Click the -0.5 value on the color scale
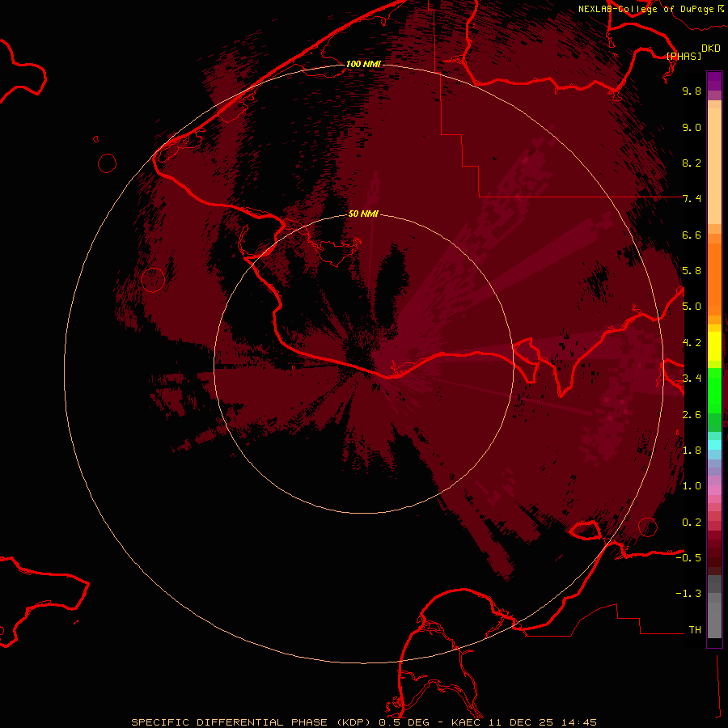The width and height of the screenshot is (728, 728). [x=688, y=558]
